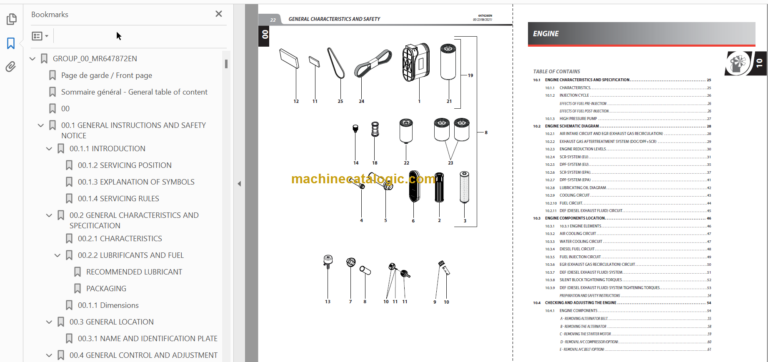The image size is (768, 362).
Task: Open 00.4 GENERAL CONTROL AND ADJUSTMENT bookmark
Action: (144, 356)
